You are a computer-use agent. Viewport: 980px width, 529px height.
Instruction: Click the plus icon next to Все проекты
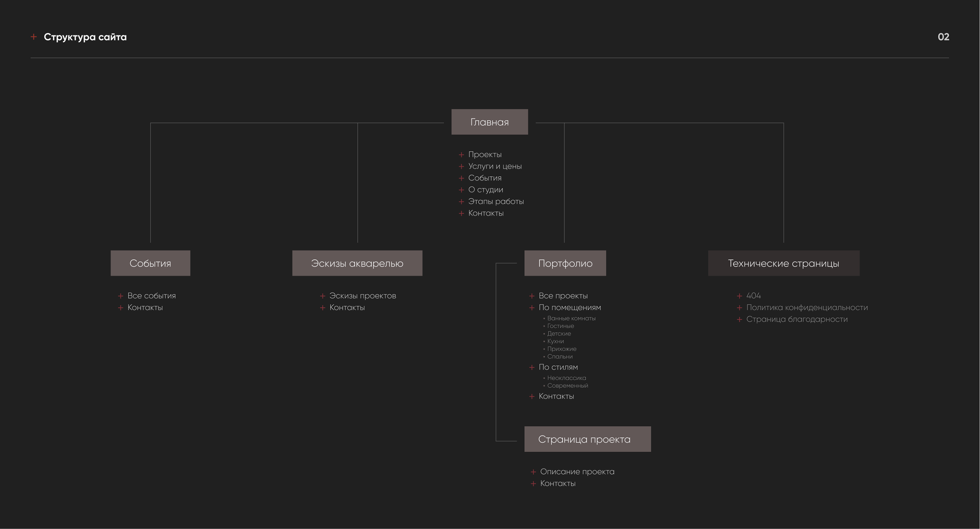click(x=531, y=296)
